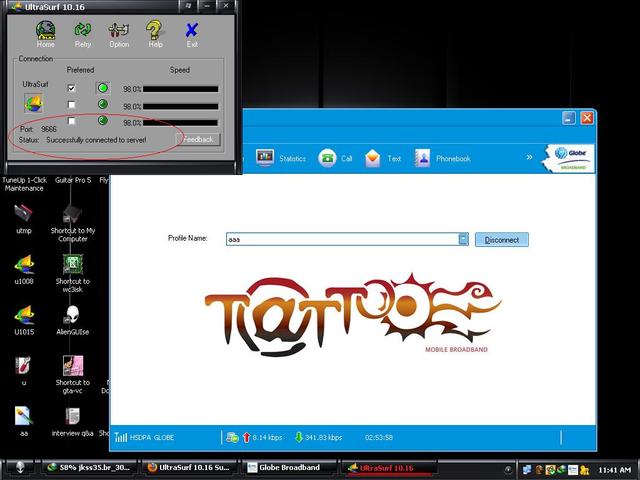The image size is (640, 480).
Task: Select the first server green status indicator
Action: 103,88
